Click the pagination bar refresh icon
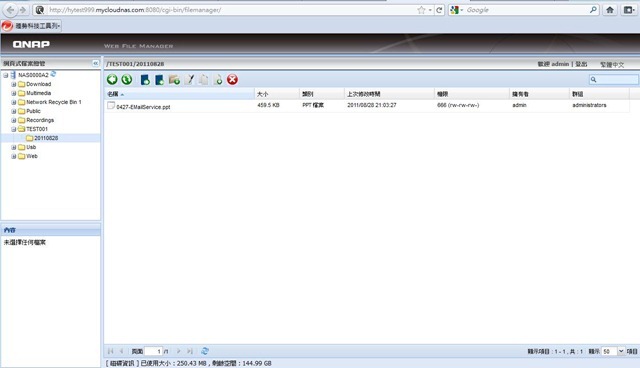Image resolution: width=640 pixels, height=368 pixels. click(205, 351)
